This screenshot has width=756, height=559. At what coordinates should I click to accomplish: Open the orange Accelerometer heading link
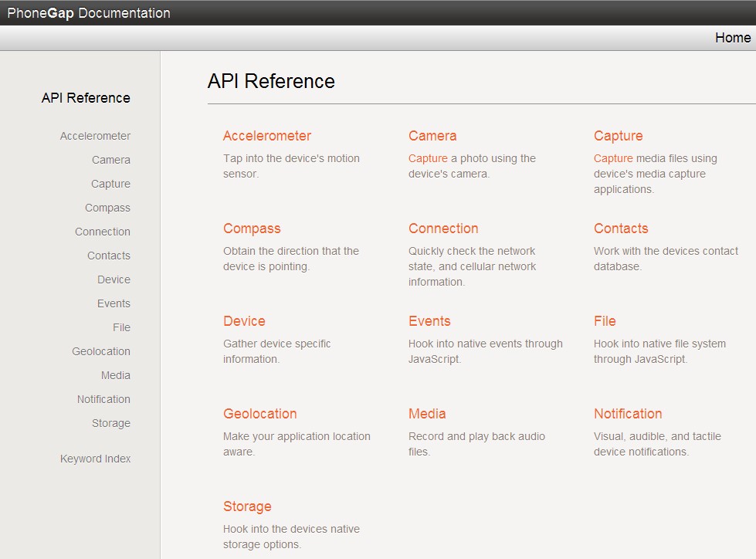point(267,136)
